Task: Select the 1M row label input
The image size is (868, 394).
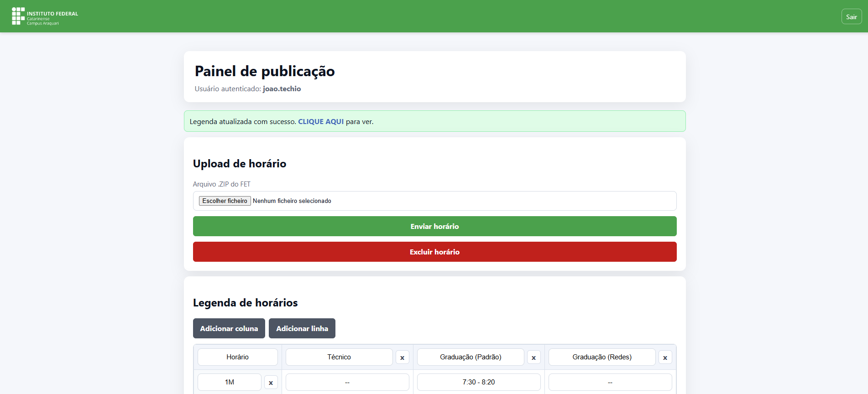Action: click(229, 382)
